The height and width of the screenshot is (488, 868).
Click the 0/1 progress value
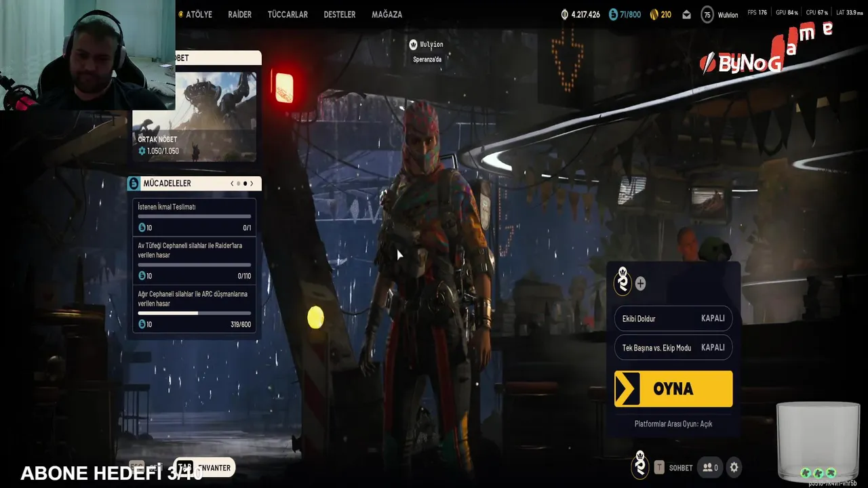247,228
